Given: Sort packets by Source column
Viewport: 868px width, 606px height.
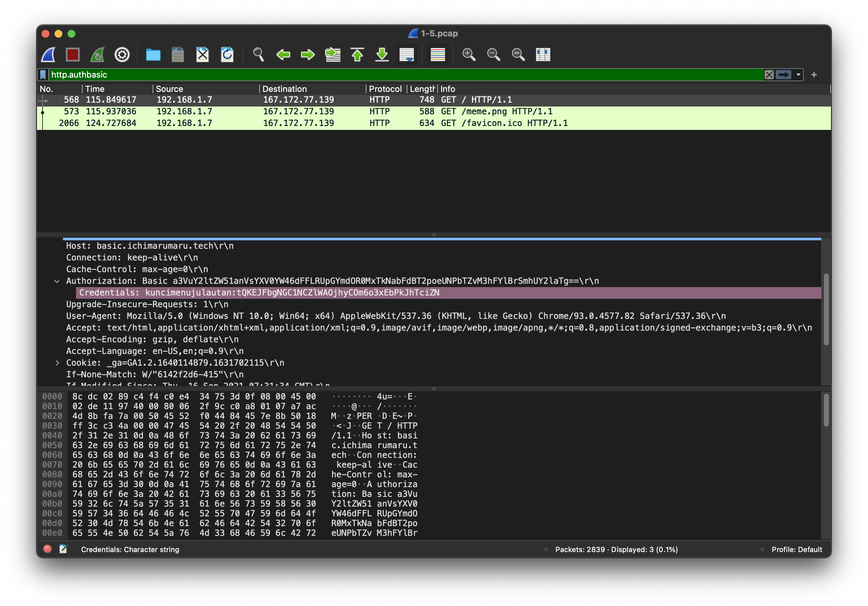Looking at the screenshot, I should (x=206, y=89).
